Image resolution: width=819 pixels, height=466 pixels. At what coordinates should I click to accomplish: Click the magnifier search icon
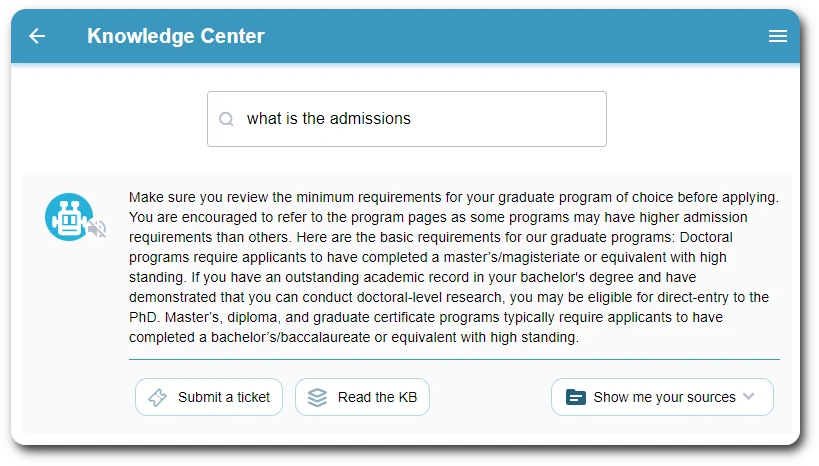pos(227,119)
